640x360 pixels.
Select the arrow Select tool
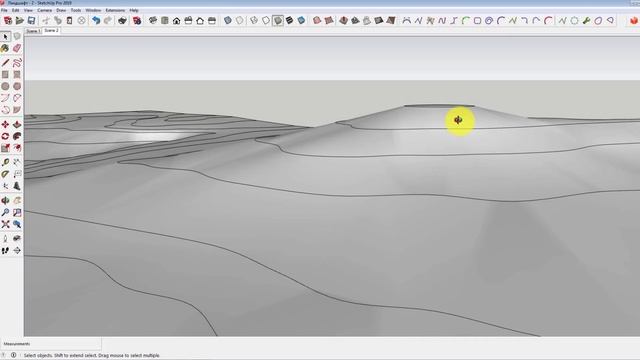click(5, 37)
